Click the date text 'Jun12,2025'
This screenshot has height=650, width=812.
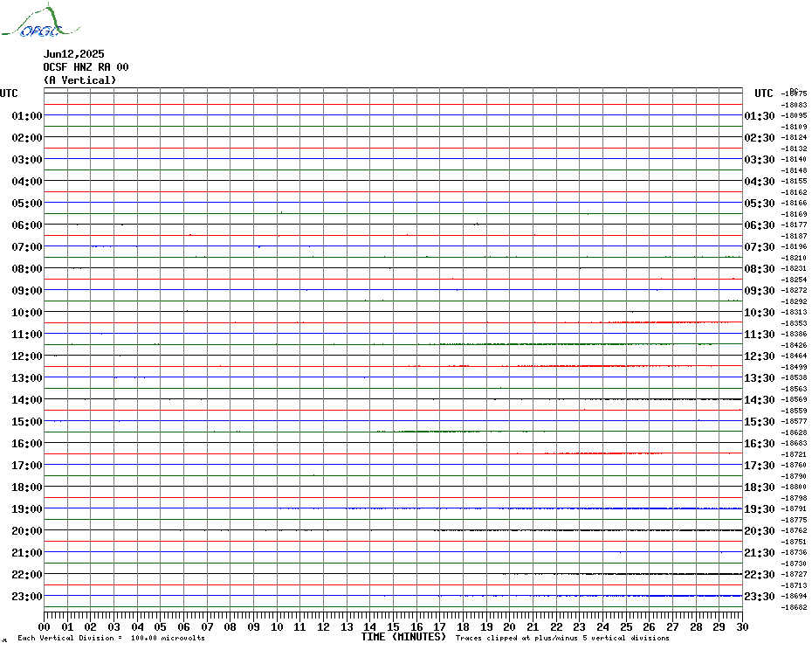tap(73, 54)
